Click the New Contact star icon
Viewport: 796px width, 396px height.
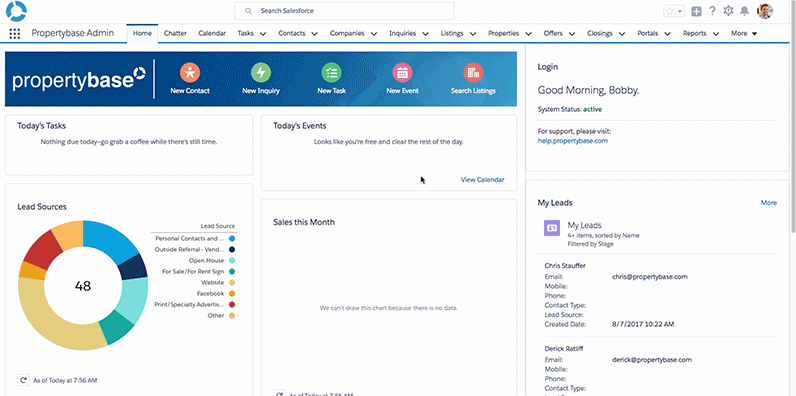190,73
